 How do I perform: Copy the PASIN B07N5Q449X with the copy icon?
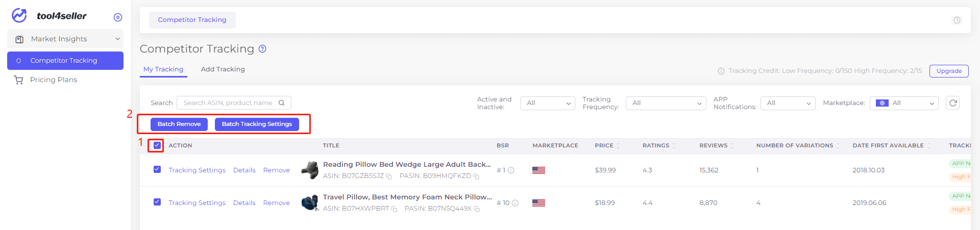tap(477, 209)
